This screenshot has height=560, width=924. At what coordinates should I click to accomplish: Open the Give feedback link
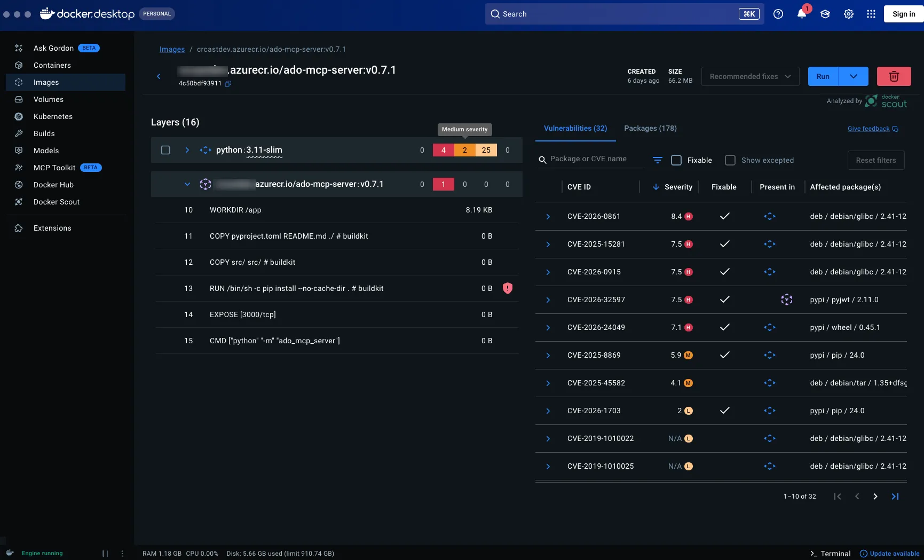(869, 128)
